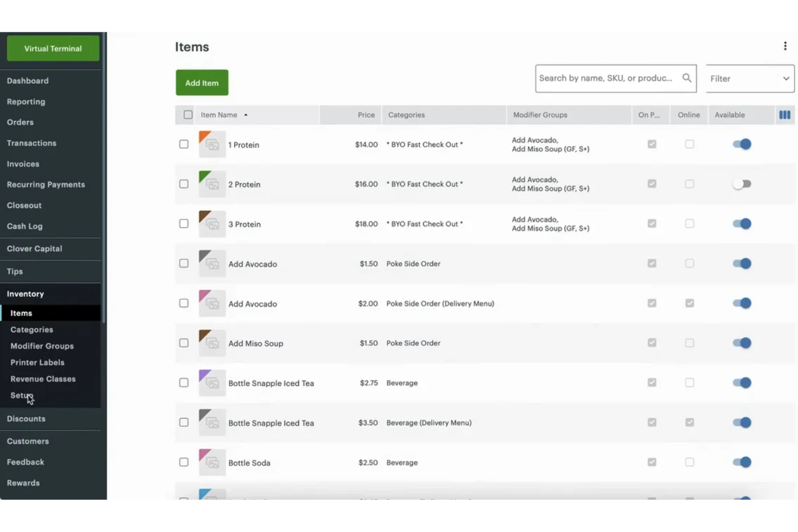Click the Item Name sort arrow

(246, 115)
